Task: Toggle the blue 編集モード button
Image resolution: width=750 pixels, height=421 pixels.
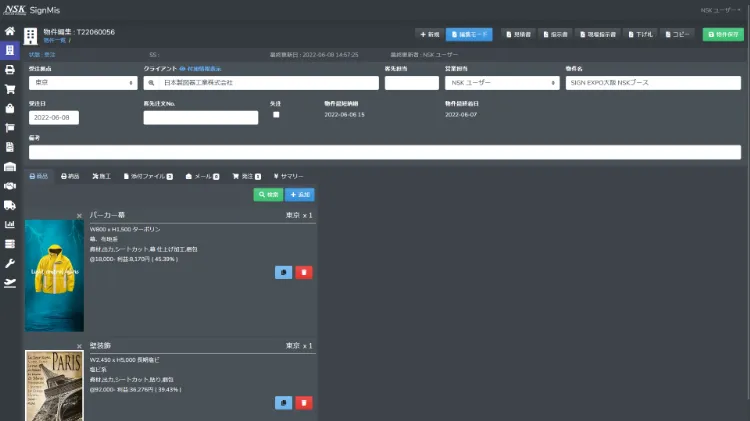Action: (469, 34)
